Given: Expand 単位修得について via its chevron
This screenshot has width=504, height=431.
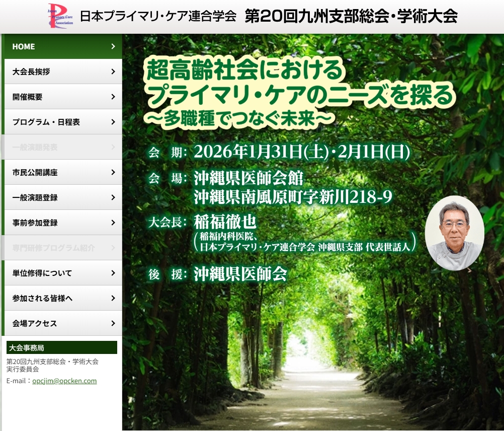Looking at the screenshot, I should tap(113, 273).
